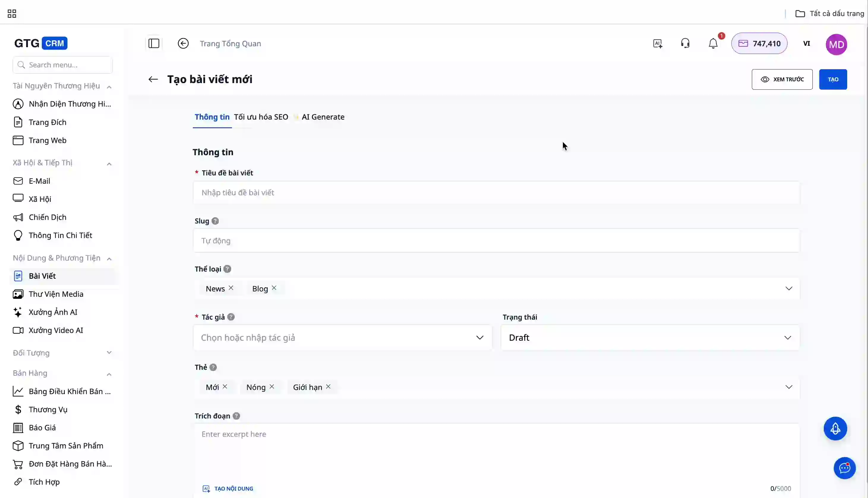Image resolution: width=868 pixels, height=498 pixels.
Task: Open the Trạng thái Draft dropdown
Action: pyautogui.click(x=650, y=337)
